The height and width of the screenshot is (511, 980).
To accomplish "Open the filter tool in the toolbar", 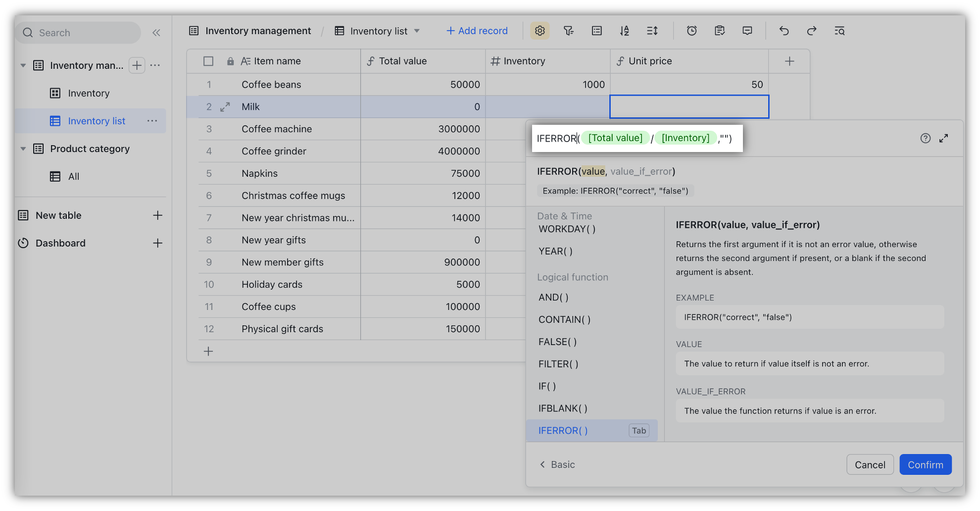I will point(568,31).
